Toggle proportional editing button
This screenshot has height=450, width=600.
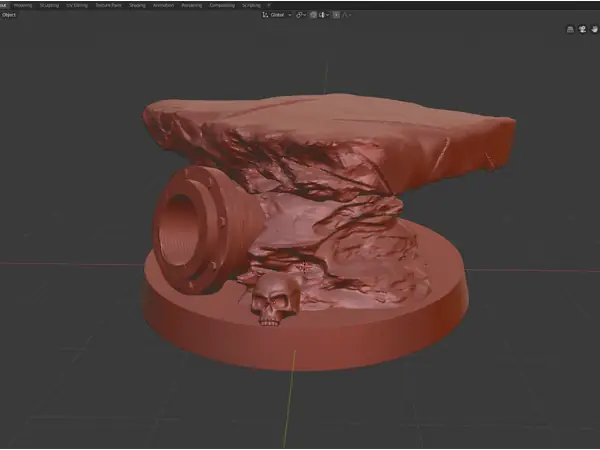point(336,15)
